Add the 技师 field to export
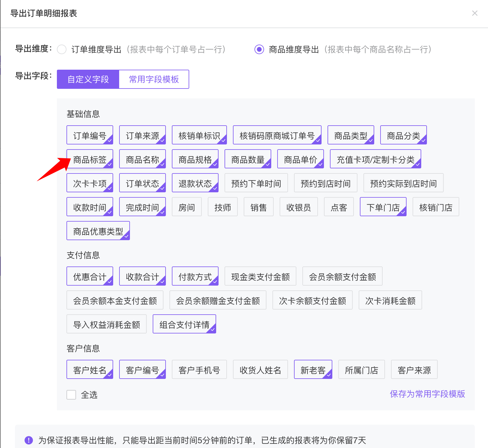The height and width of the screenshot is (448, 488). coord(222,208)
